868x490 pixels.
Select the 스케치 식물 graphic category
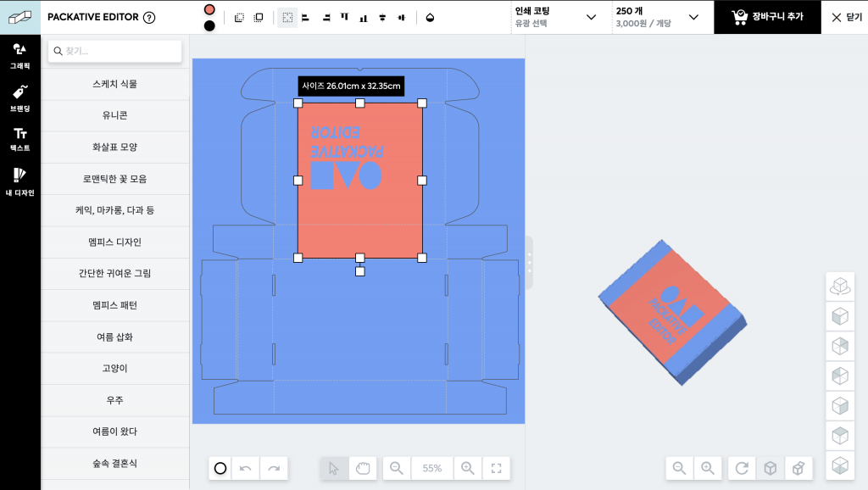(114, 84)
